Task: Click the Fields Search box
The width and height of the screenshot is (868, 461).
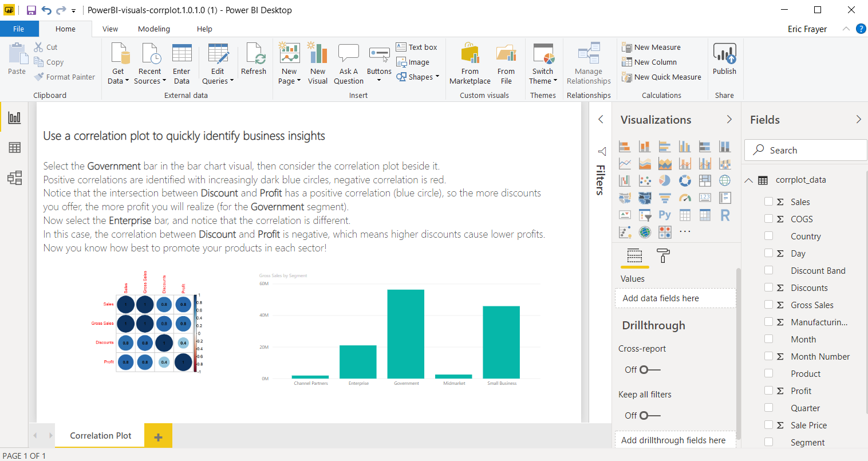Action: [806, 150]
